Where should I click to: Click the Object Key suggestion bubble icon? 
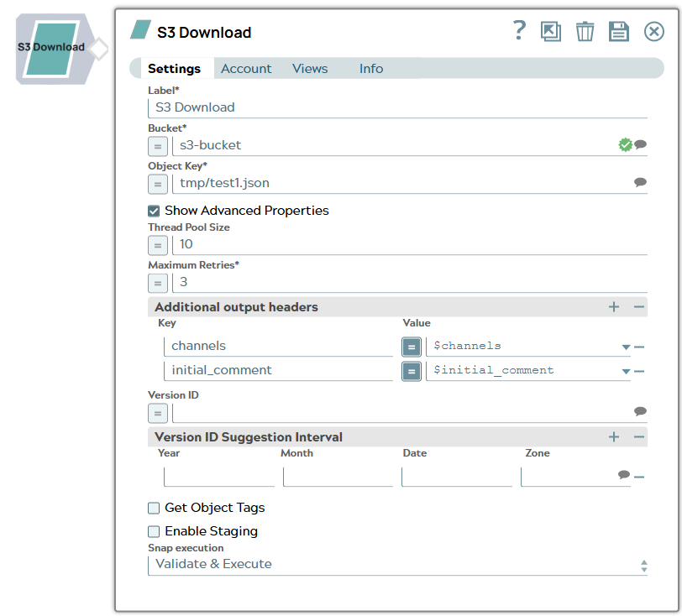click(640, 182)
